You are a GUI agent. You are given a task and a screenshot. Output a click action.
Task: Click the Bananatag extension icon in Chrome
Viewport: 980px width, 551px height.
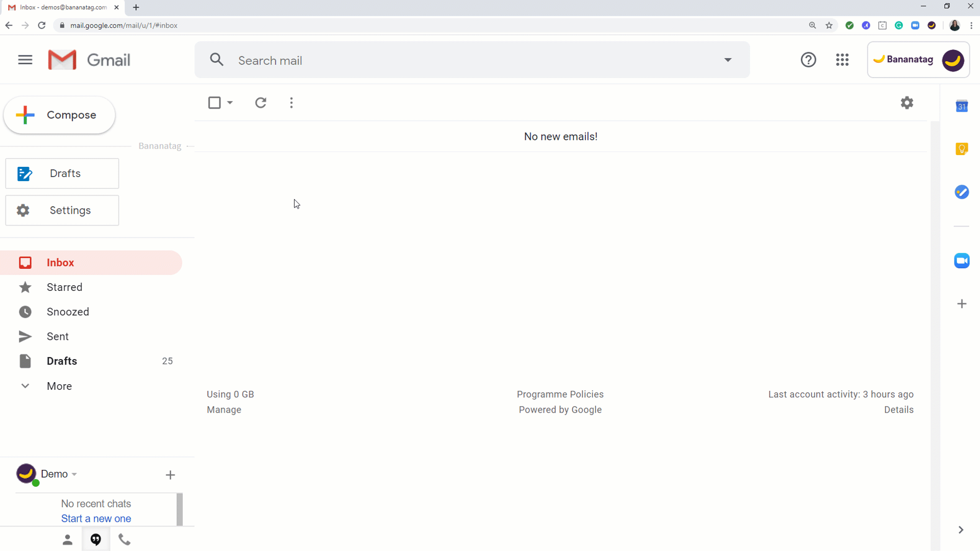932,25
